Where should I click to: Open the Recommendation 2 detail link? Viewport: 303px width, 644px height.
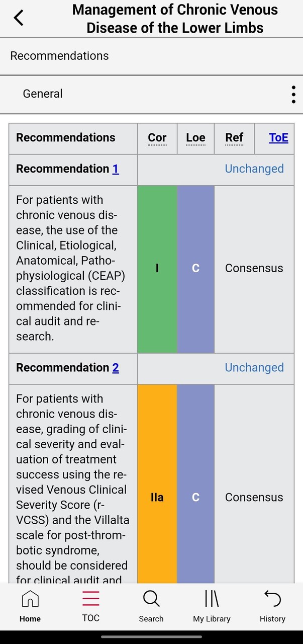pos(116,367)
